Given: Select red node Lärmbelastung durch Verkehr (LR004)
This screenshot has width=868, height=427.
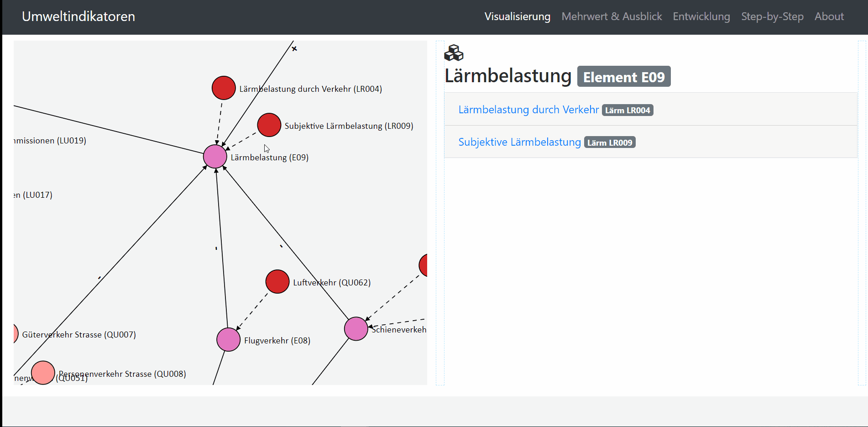Looking at the screenshot, I should [224, 88].
